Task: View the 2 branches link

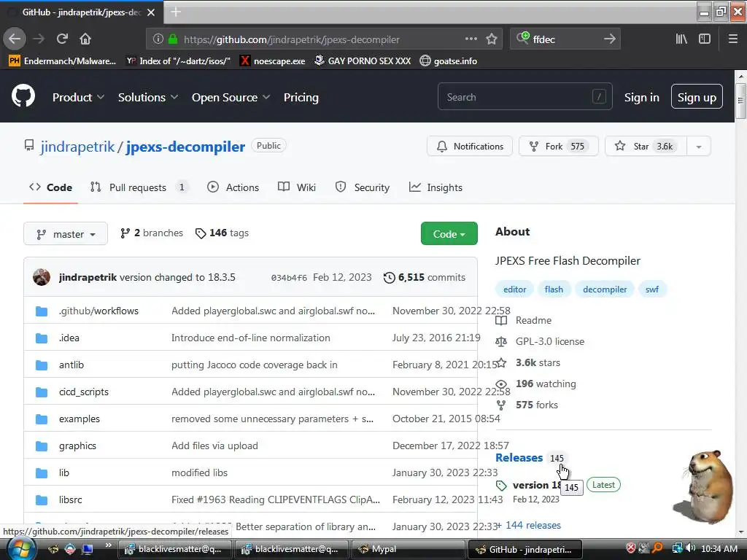Action: point(152,233)
